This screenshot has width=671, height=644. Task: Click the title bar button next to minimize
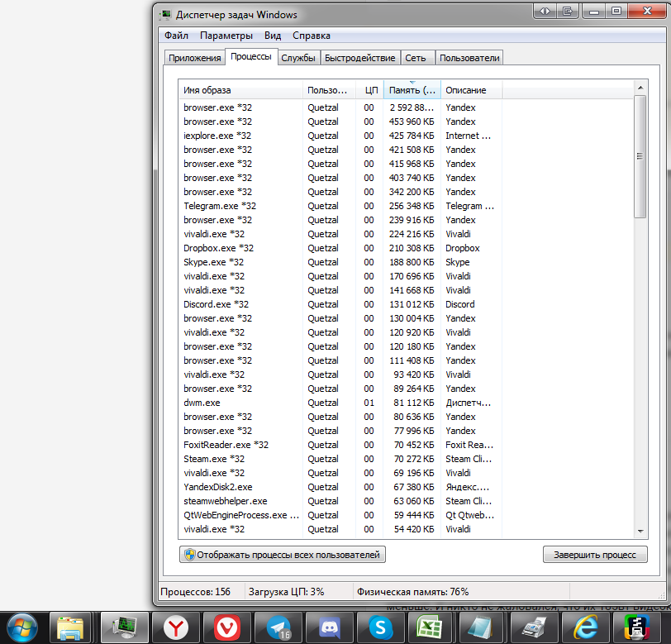click(568, 11)
